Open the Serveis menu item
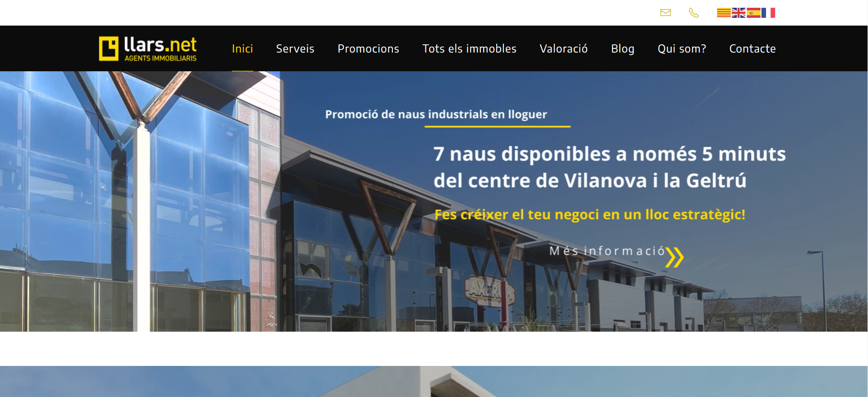The image size is (868, 397). tap(295, 48)
